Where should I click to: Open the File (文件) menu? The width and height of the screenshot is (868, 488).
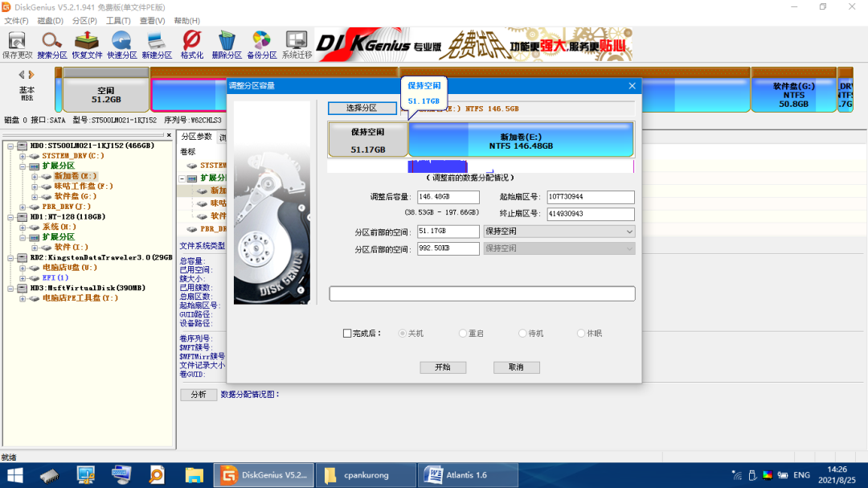[x=16, y=20]
